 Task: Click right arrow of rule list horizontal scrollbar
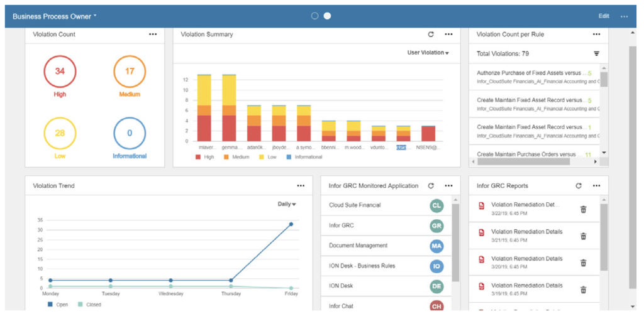click(596, 162)
